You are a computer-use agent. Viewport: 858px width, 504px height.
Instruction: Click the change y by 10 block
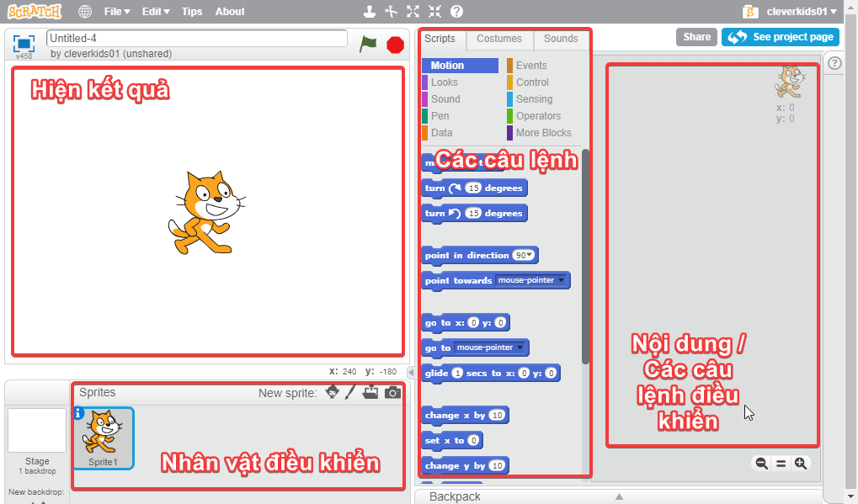[466, 466]
